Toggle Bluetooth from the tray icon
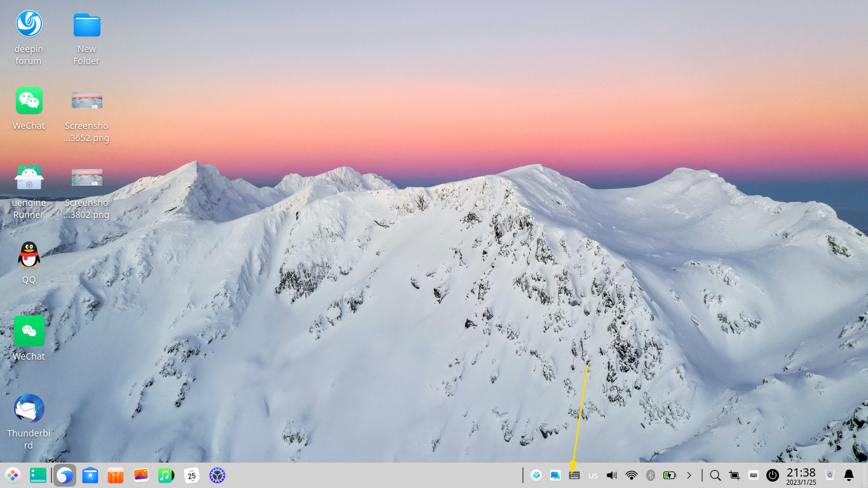 [651, 475]
